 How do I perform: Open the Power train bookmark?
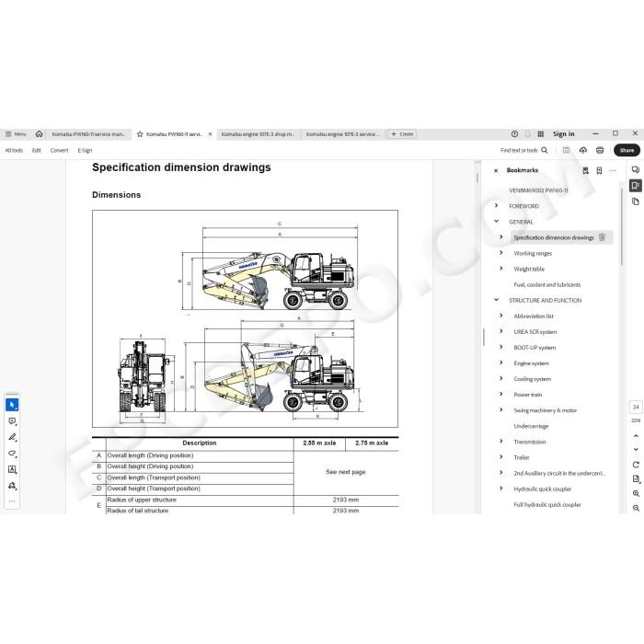tap(528, 395)
